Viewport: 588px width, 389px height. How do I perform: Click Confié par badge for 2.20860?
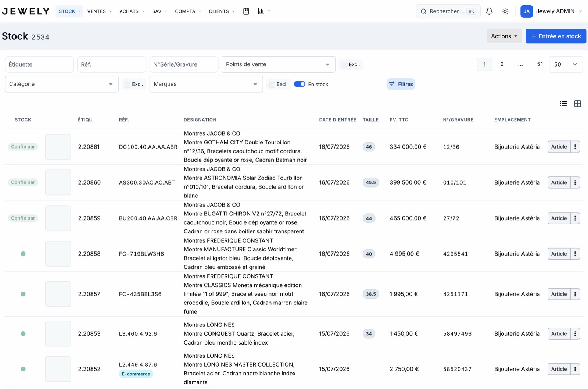23,182
